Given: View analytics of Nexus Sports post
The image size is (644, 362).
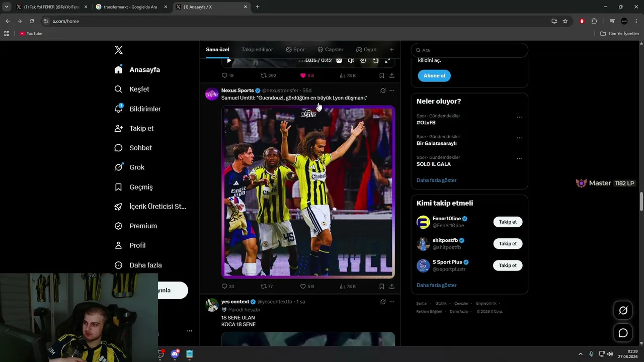Looking at the screenshot, I should pos(348,286).
